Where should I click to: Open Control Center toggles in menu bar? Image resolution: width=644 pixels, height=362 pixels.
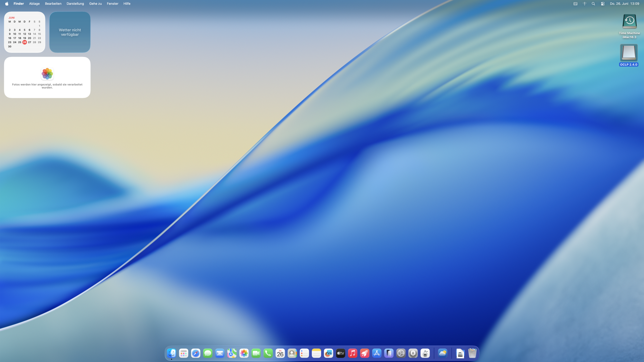coord(602,4)
